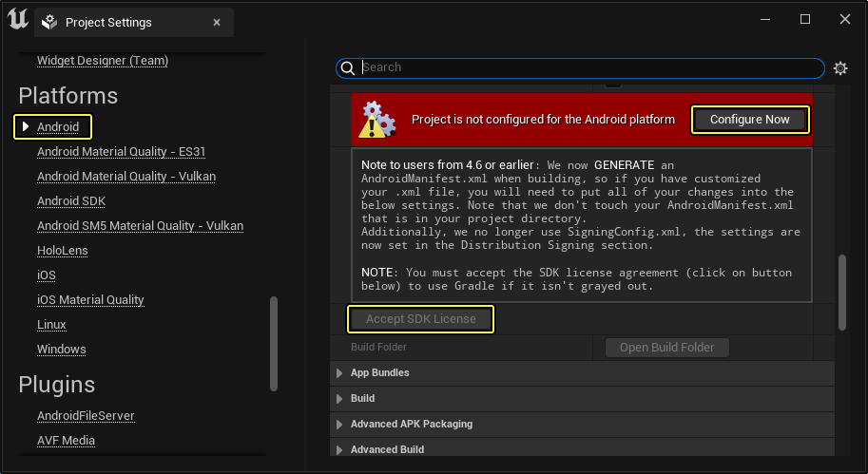
Task: Click the Platforms section heading
Action: coord(68,96)
